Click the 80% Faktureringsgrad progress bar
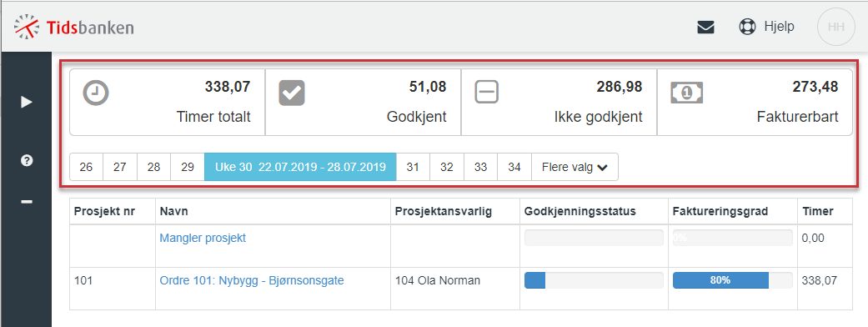Viewport: 868px width, 327px height. click(x=732, y=280)
